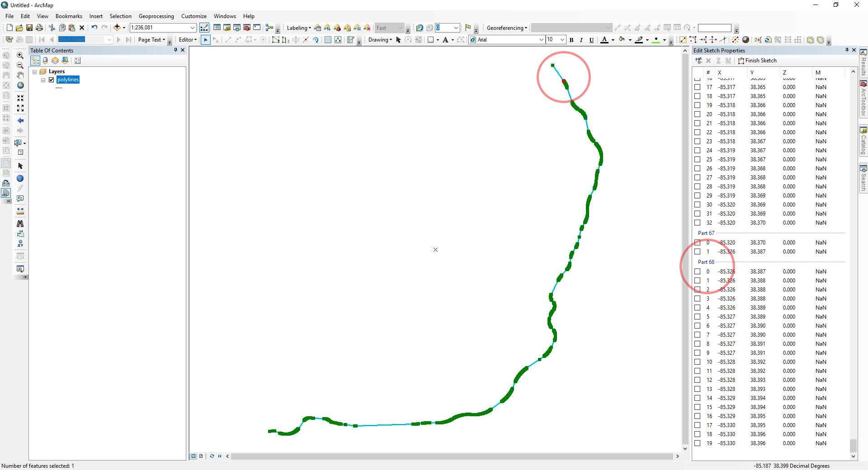Click List By Visibility icon
The height and width of the screenshot is (470, 868).
55,61
